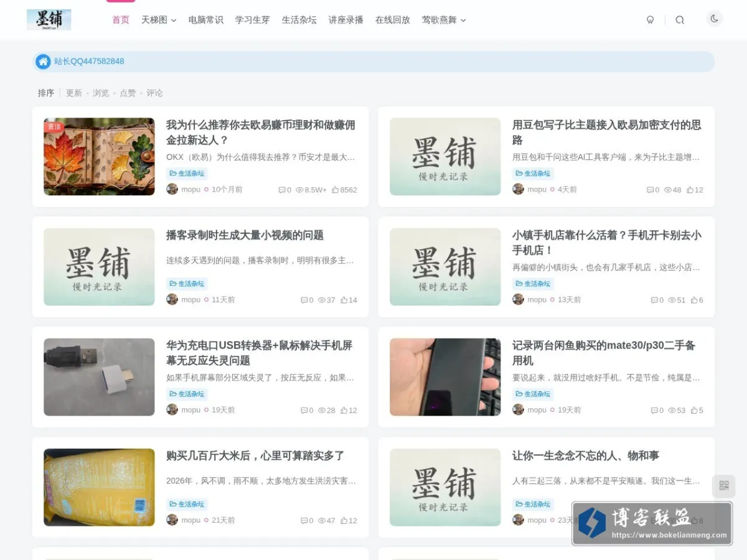Sort posts by 更新
This screenshot has height=560, width=747.
74,93
